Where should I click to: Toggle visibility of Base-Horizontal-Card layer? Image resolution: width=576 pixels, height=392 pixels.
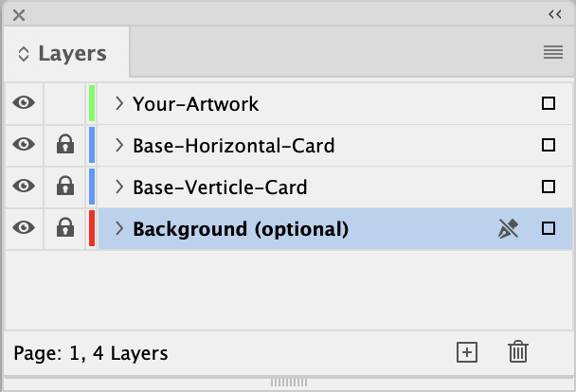pyautogui.click(x=25, y=145)
